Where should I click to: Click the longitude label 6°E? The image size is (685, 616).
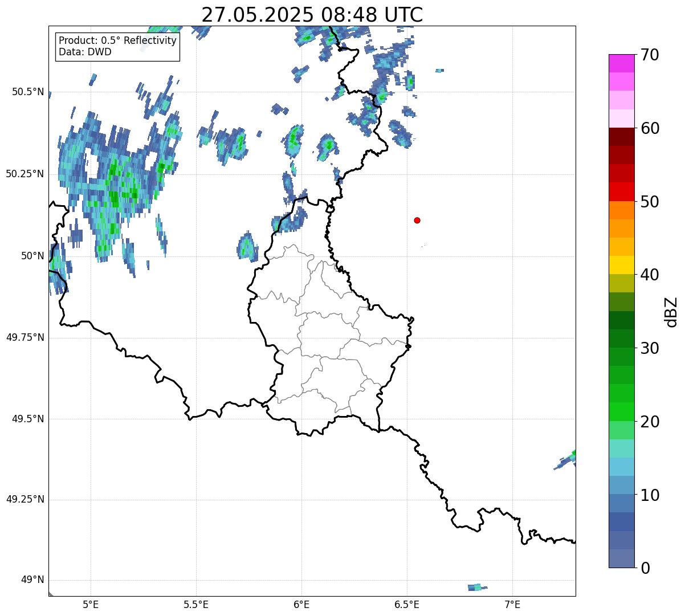coord(301,604)
